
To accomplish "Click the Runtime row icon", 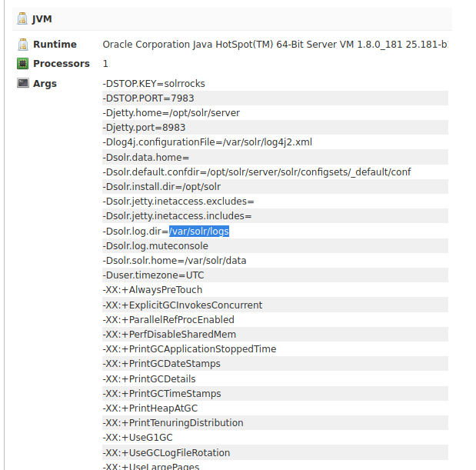I will pos(23,45).
